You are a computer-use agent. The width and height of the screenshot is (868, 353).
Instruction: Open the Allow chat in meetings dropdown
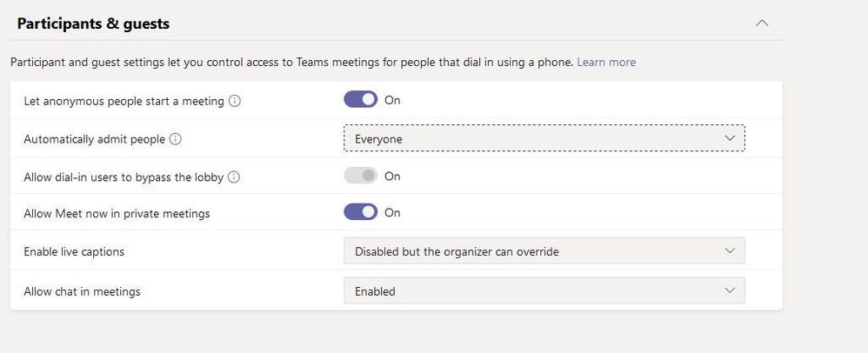tap(544, 291)
